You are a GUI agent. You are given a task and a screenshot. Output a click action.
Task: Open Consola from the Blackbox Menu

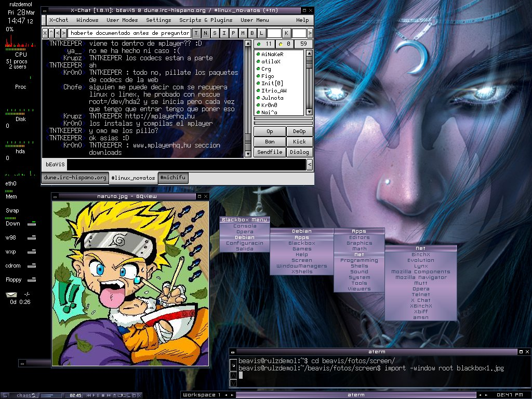pyautogui.click(x=245, y=226)
